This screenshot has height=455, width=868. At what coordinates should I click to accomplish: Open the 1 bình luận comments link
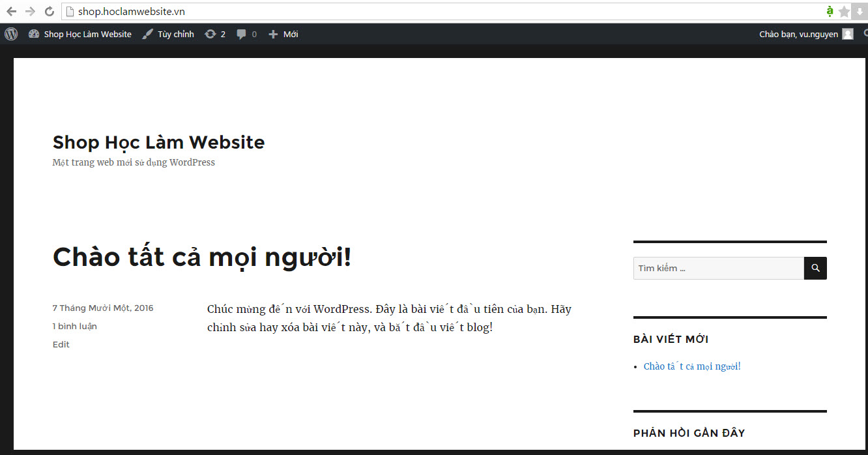[x=74, y=325]
